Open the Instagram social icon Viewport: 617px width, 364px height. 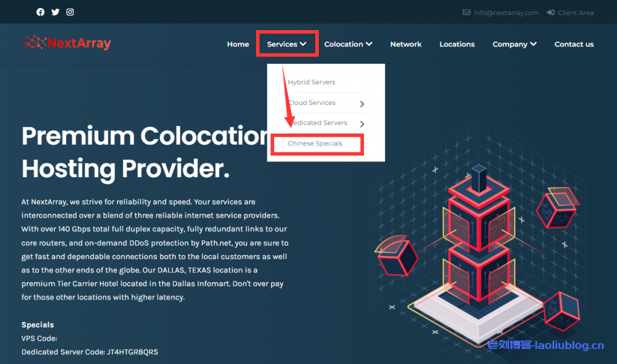tap(70, 12)
